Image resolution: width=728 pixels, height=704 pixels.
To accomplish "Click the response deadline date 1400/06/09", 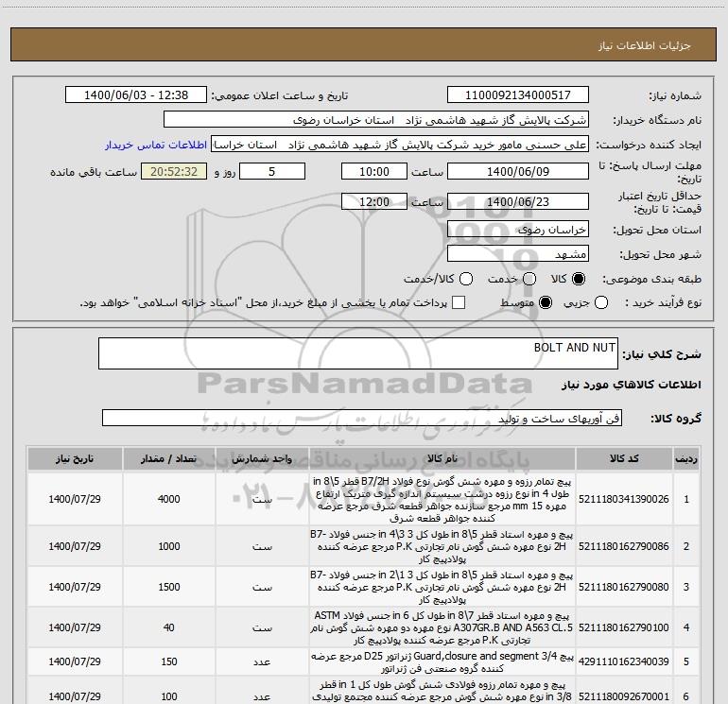I will [518, 171].
